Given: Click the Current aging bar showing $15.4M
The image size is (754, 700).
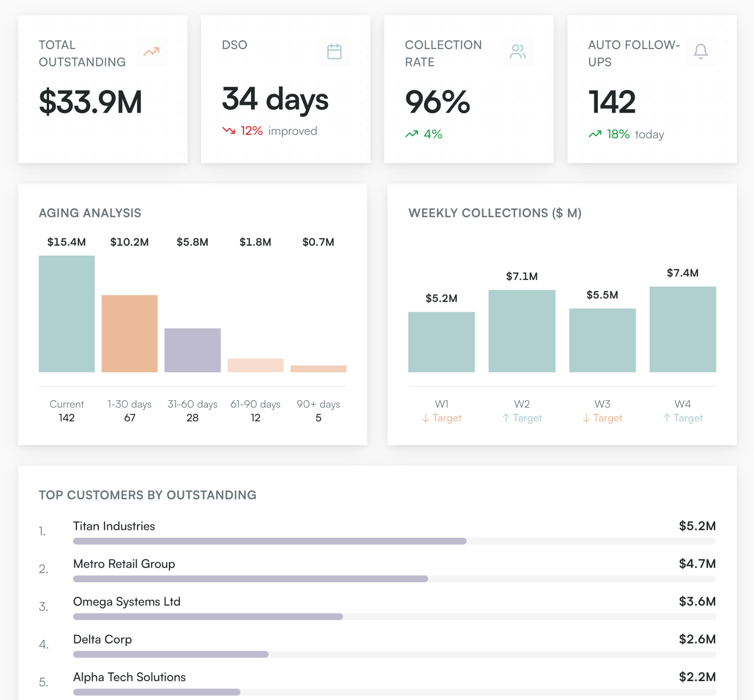Looking at the screenshot, I should coord(66,314).
